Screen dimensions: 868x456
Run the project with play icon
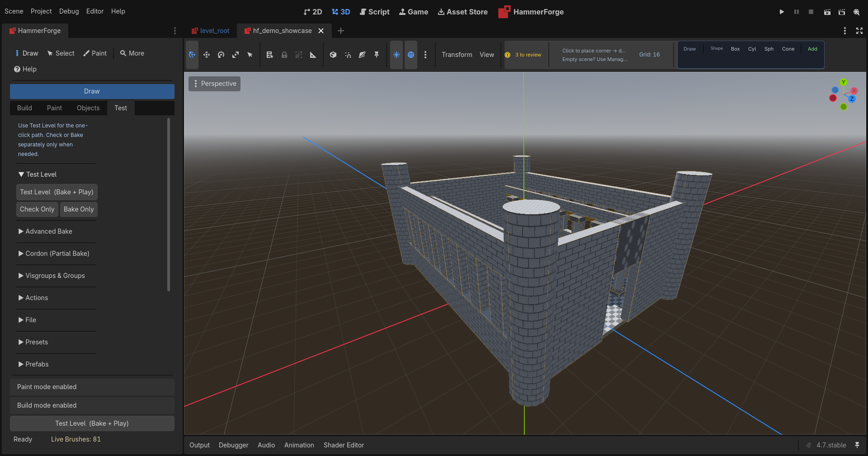coord(782,12)
